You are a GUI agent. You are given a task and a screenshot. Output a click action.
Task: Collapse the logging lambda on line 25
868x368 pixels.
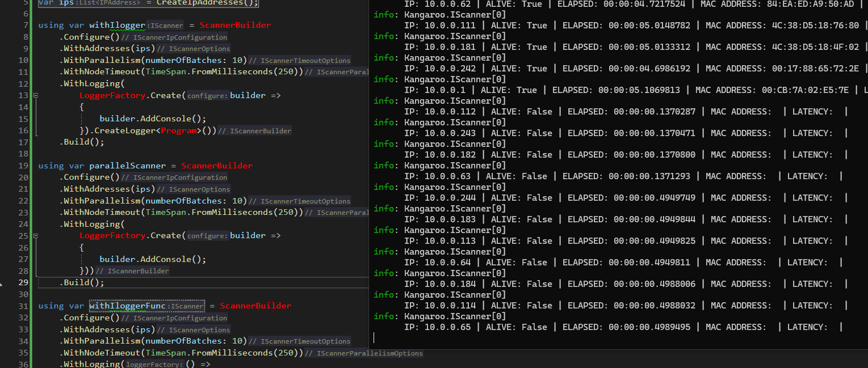tap(35, 235)
